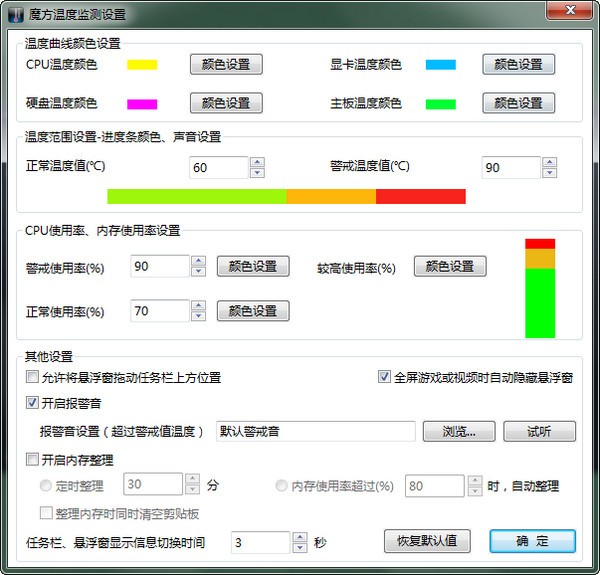The height and width of the screenshot is (575, 600).
Task: Decrease 警戒温度值 with the down arrow
Action: (x=549, y=173)
